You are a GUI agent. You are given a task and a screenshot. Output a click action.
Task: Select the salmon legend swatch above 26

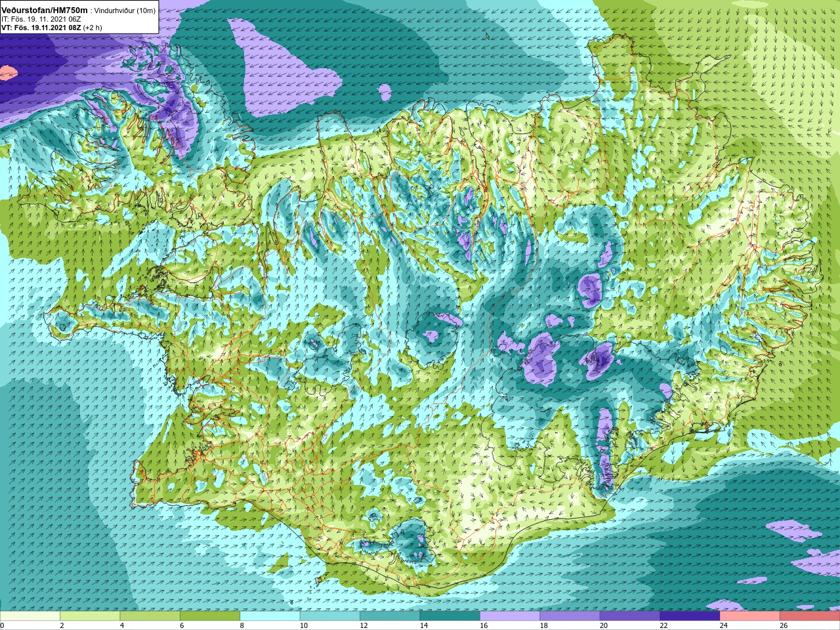click(x=810, y=616)
